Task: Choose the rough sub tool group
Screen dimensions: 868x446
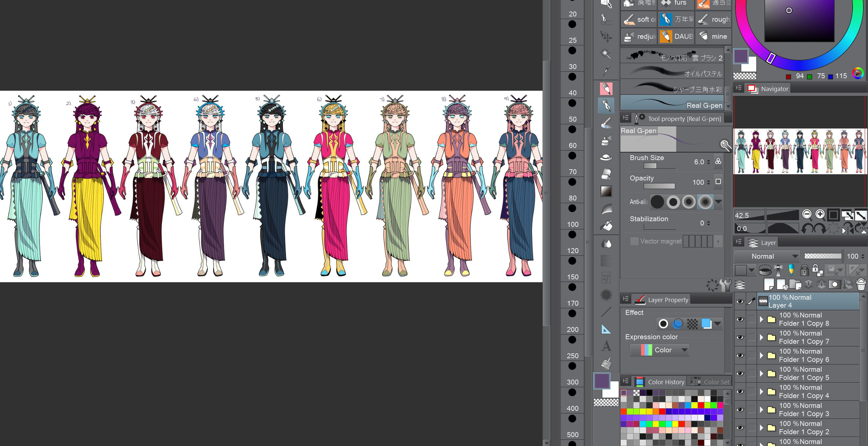Action: click(x=713, y=19)
